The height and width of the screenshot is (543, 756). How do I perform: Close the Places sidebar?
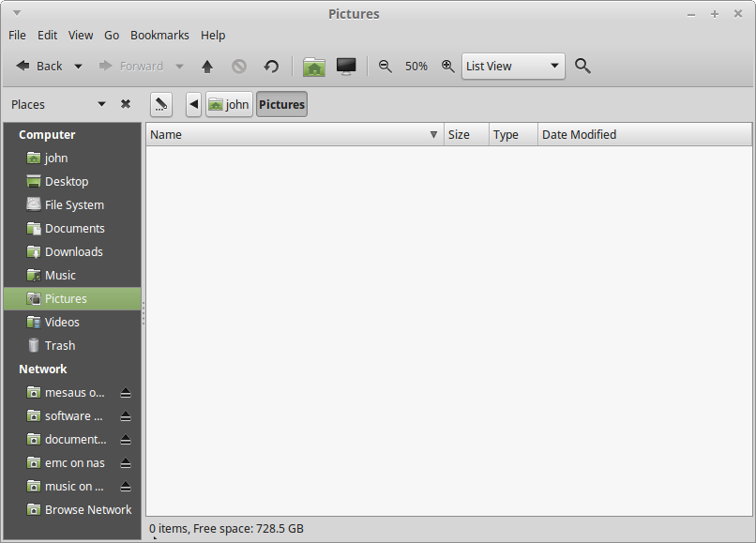click(x=126, y=104)
